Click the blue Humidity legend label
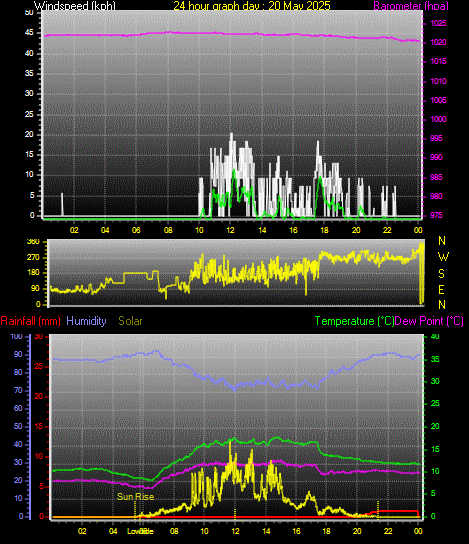Screen dimensions: 469x544 (86, 321)
